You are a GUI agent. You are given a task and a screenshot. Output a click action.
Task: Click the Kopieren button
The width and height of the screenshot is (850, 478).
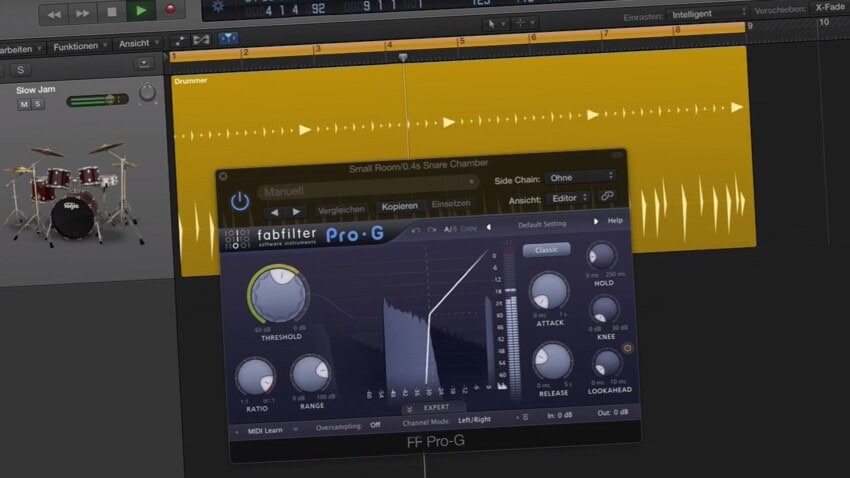(x=400, y=206)
